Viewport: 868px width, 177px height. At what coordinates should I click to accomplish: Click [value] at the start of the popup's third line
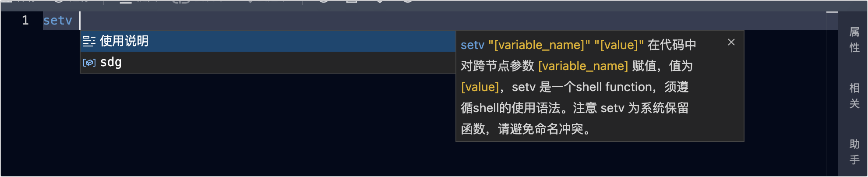[480, 87]
